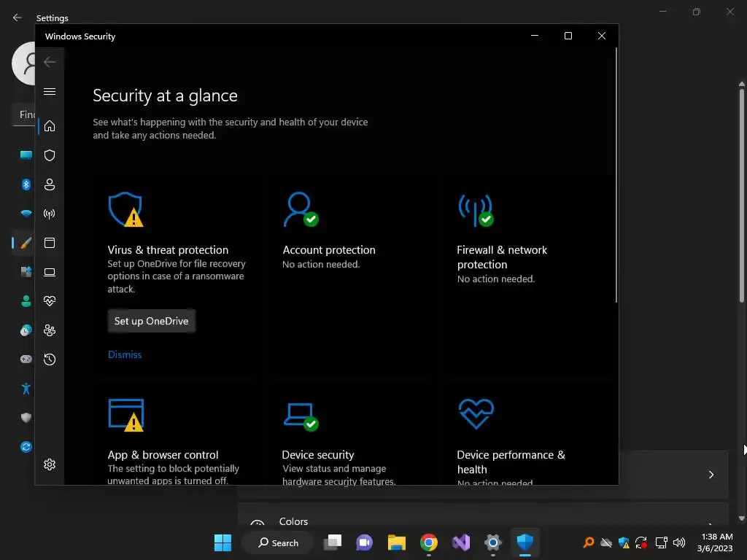Click Windows Security window vertical scrollbar
This screenshot has height=560, width=747.
pos(616,175)
